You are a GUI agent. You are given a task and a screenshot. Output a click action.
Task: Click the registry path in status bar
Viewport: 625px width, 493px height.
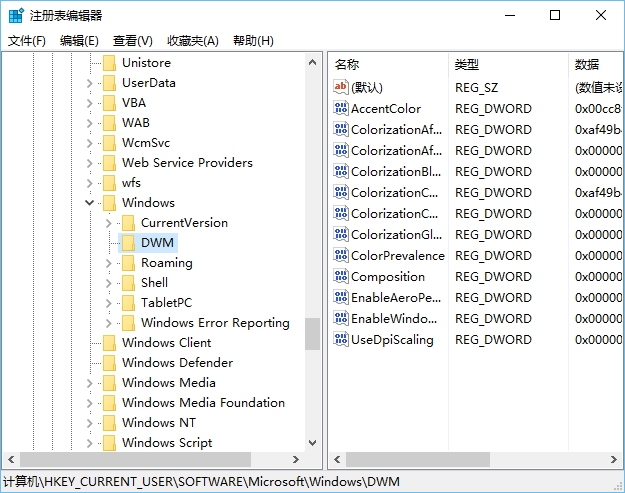tap(201, 481)
